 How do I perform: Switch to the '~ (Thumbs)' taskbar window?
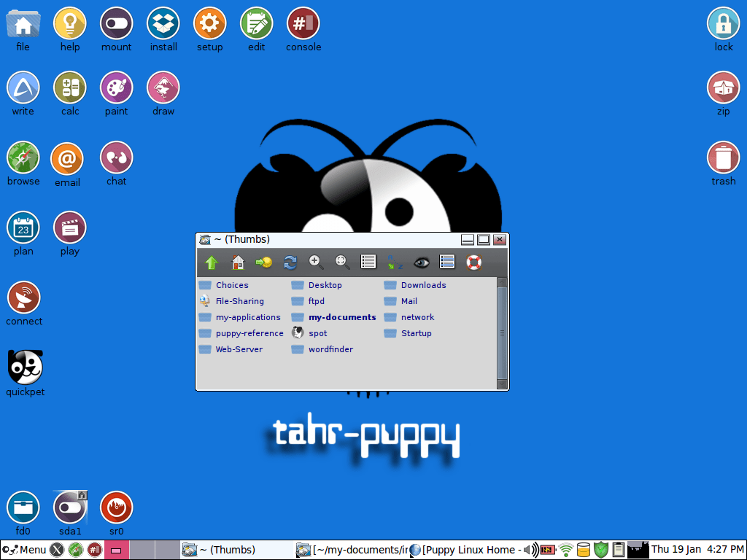coord(237,550)
